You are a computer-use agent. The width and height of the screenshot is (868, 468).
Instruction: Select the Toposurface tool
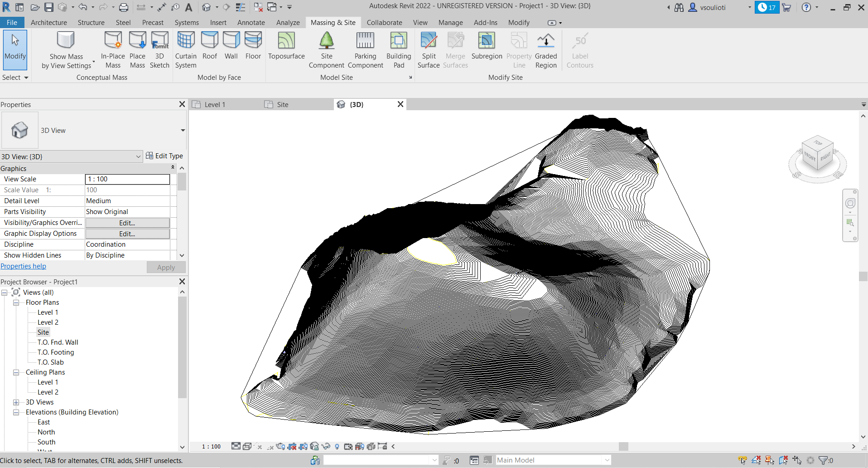click(x=286, y=47)
